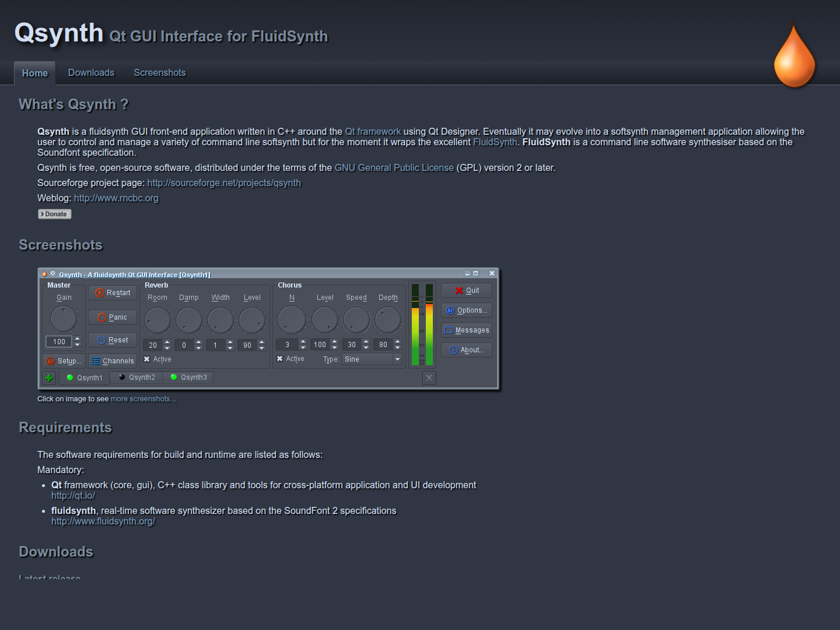
Task: Click the Reverb Level 90 spinbox
Action: point(252,345)
